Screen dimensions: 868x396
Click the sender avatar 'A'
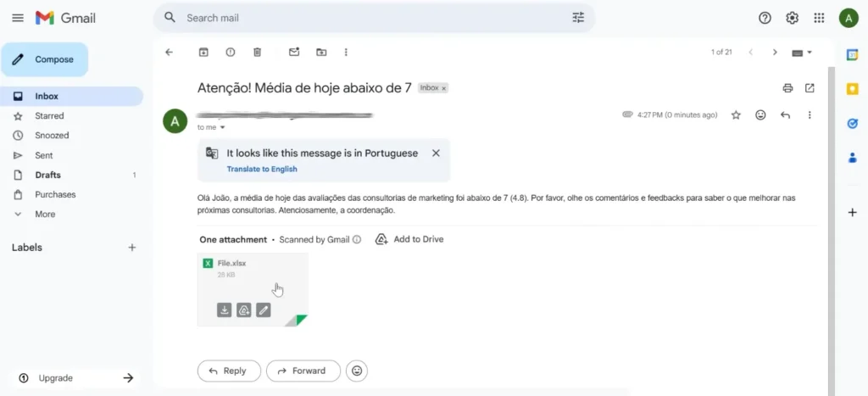(175, 121)
